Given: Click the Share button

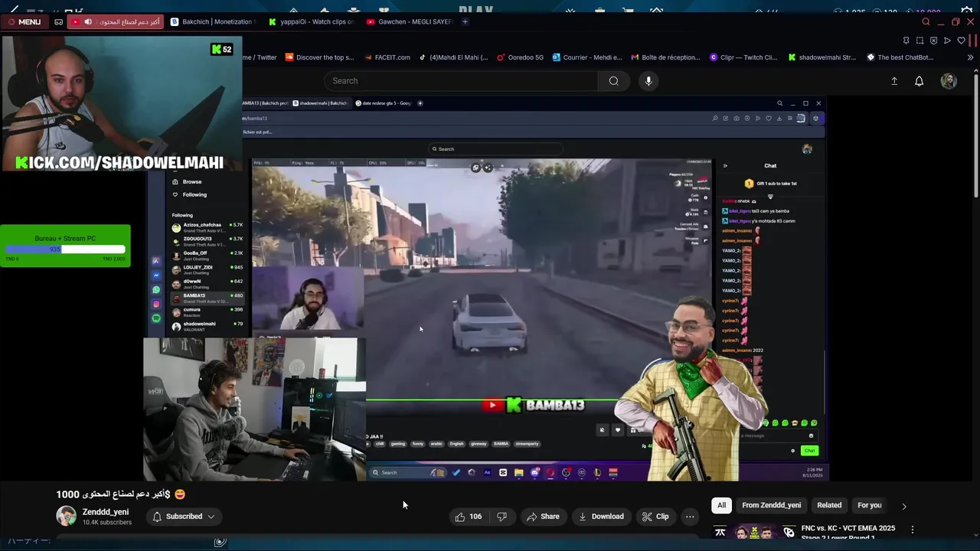Looking at the screenshot, I should pyautogui.click(x=543, y=517).
